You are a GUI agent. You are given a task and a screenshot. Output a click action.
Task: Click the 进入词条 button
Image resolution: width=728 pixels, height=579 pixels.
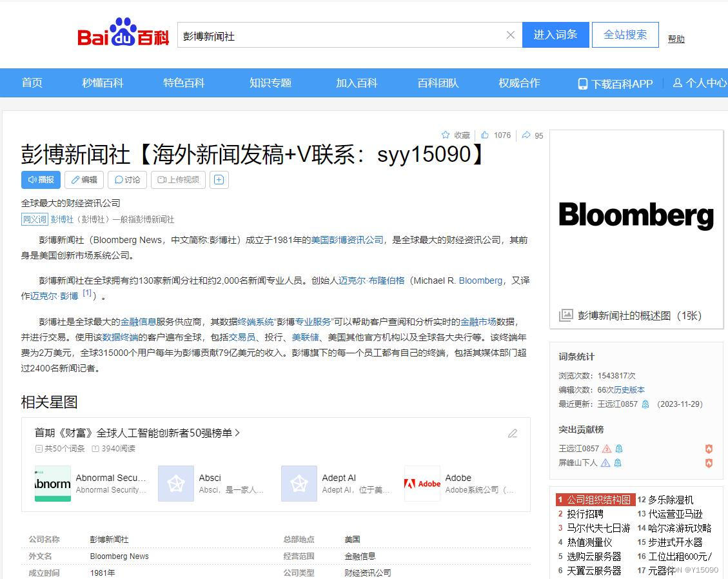coord(555,35)
